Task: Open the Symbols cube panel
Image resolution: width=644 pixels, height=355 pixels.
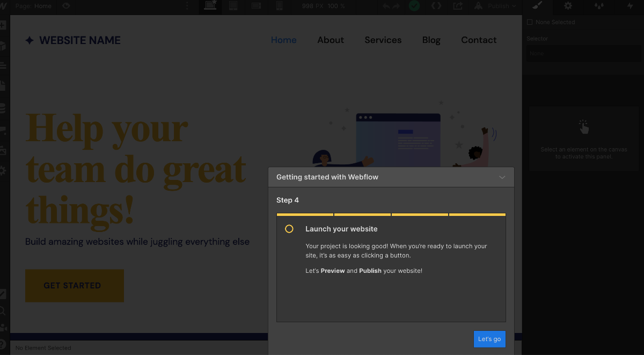Action: click(3, 46)
